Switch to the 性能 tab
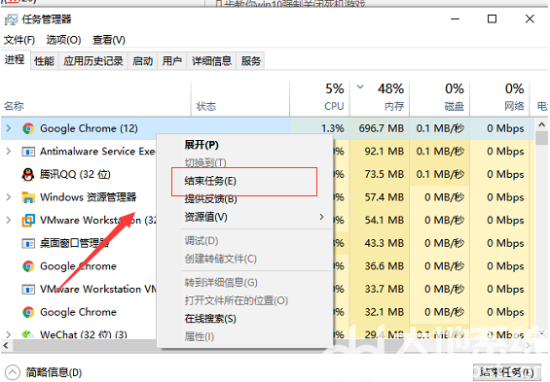The height and width of the screenshot is (382, 550). tap(44, 61)
